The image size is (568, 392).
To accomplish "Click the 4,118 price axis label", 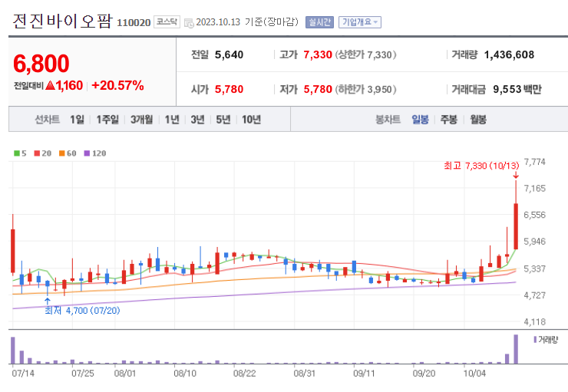I will [535, 321].
